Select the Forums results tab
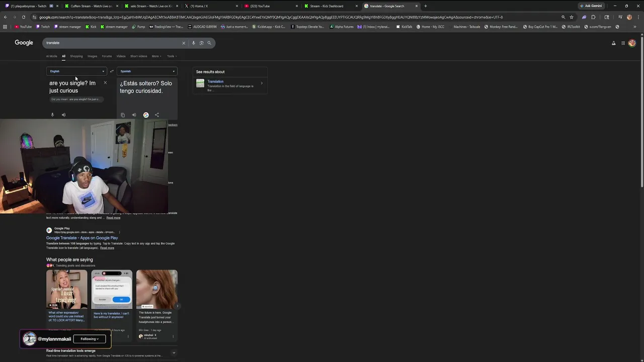The width and height of the screenshot is (644, 362). 107,56
